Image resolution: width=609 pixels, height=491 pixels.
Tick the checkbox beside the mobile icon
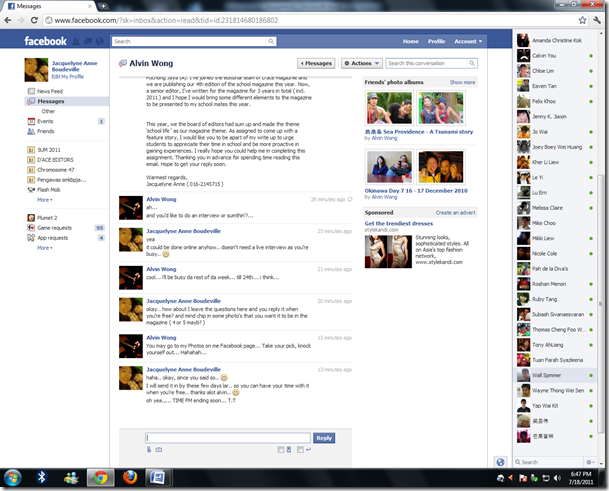pyautogui.click(x=281, y=449)
